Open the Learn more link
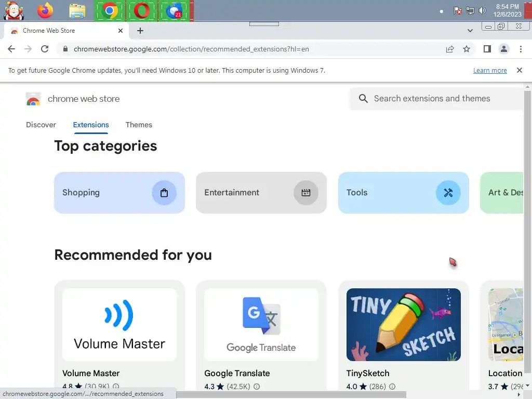This screenshot has width=532, height=399. [490, 70]
